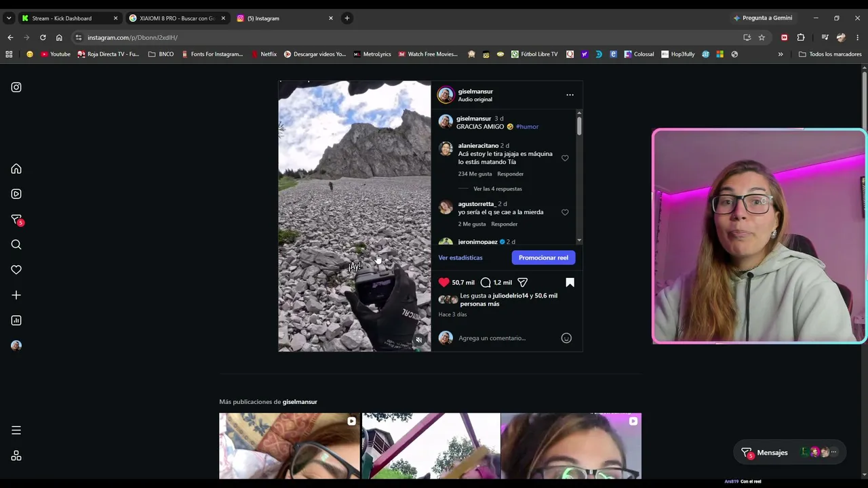The width and height of the screenshot is (868, 488).
Task: Open the Hop3fully bookmark
Action: (678, 54)
